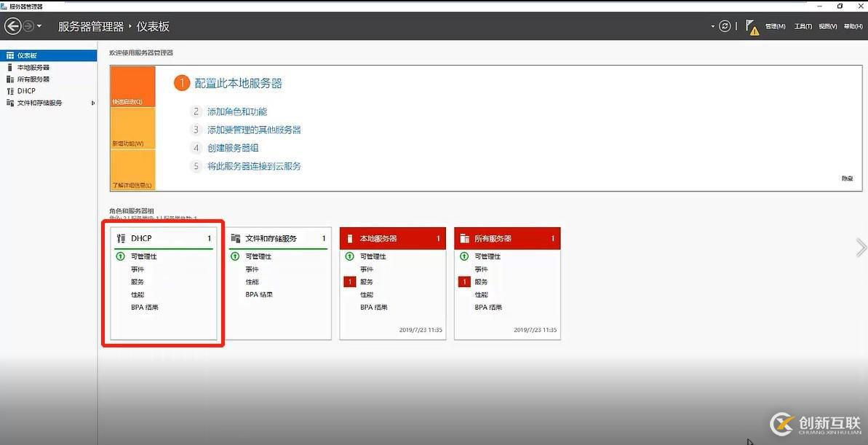This screenshot has width=868, height=445.
Task: Click green status icon in 本地服务器 tile
Action: click(x=350, y=256)
